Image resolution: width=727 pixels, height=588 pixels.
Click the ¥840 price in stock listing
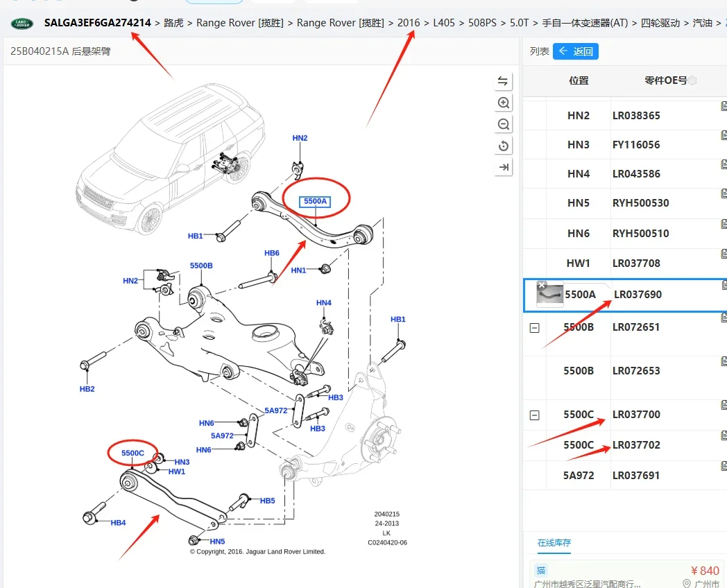click(x=705, y=571)
